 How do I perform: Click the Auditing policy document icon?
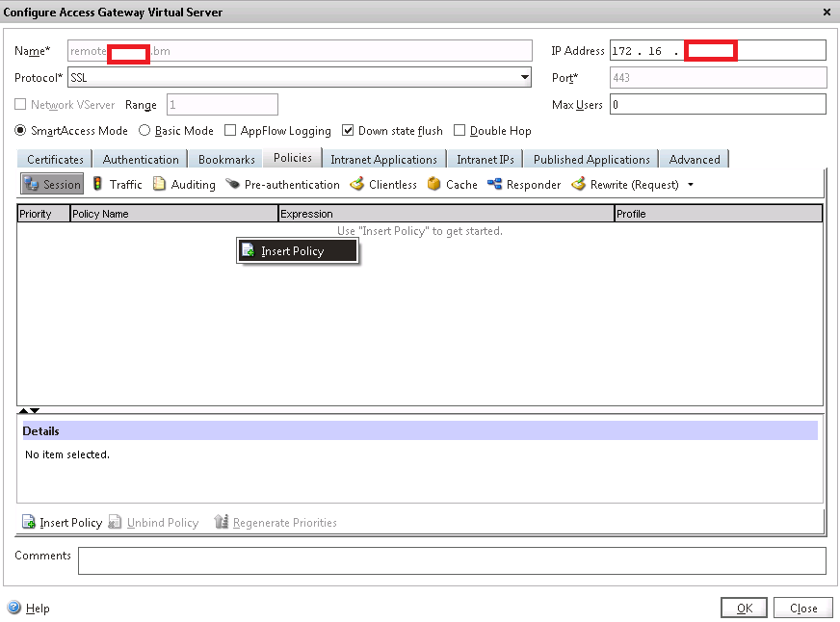tap(159, 184)
